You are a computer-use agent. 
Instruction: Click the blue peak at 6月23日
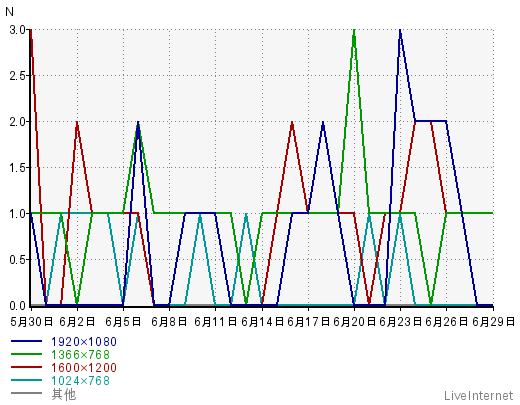point(400,31)
